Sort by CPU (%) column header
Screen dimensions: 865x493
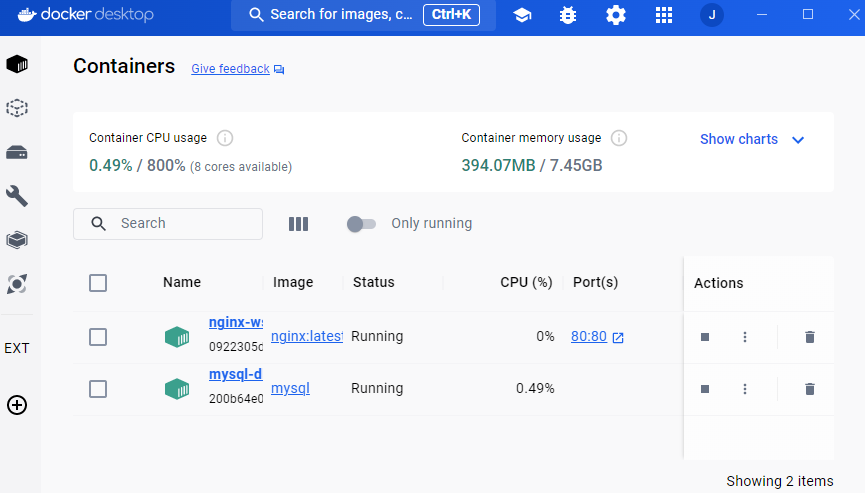526,282
